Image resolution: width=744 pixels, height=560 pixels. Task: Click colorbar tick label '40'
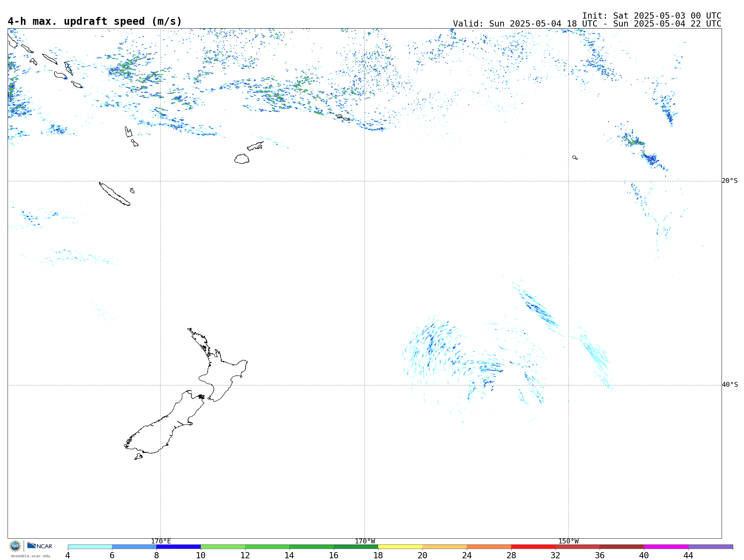coord(644,555)
